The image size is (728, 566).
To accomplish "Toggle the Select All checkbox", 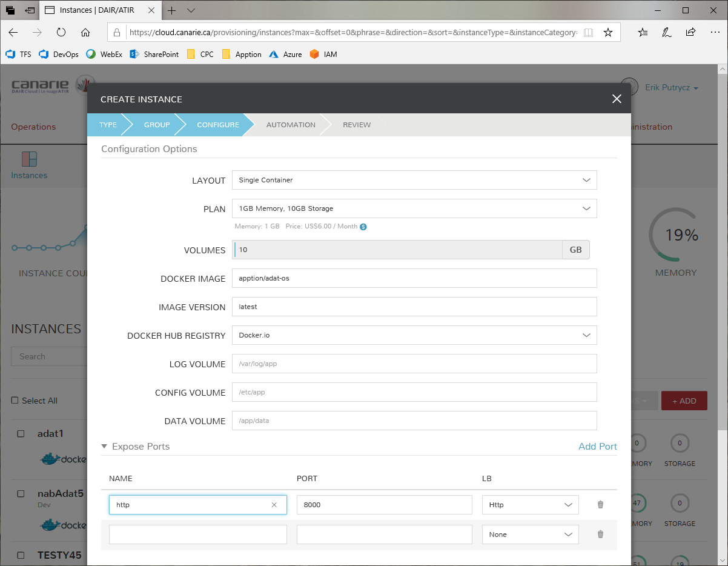I will [x=15, y=401].
